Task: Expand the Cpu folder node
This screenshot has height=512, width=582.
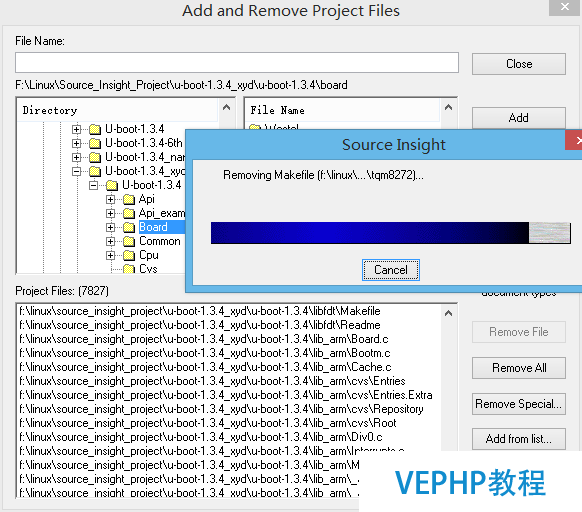Action: pos(110,255)
